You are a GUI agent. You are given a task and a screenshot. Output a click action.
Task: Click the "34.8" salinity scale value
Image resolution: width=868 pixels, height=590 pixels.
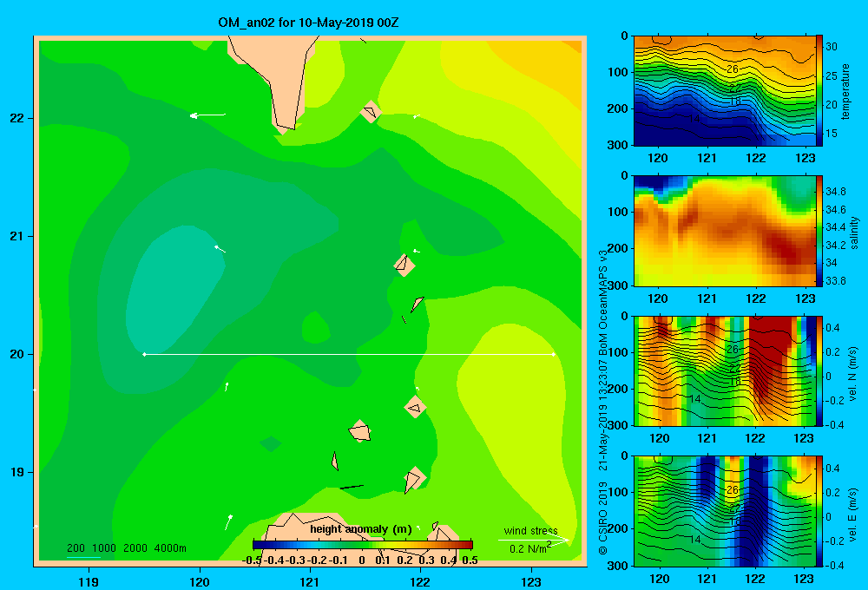point(835,192)
